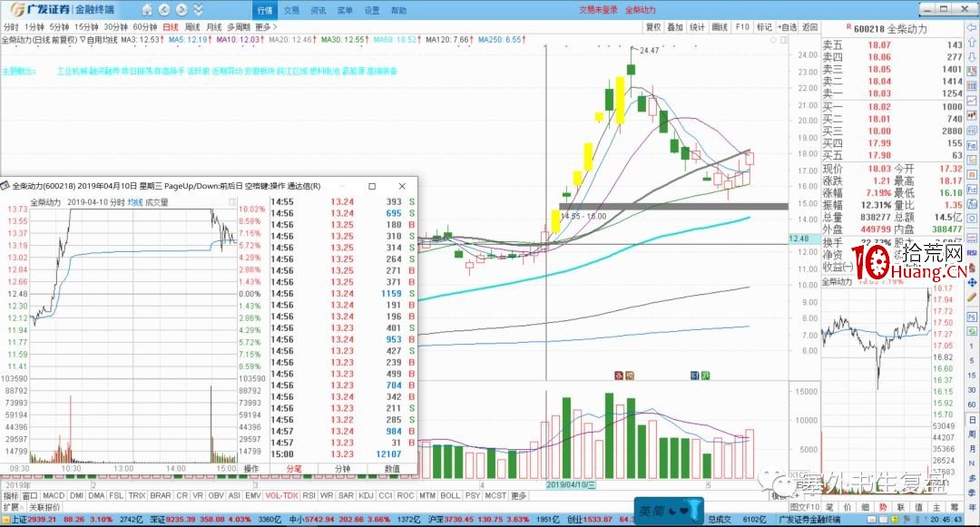Click the 返回 back button
980x527 pixels.
(810, 27)
